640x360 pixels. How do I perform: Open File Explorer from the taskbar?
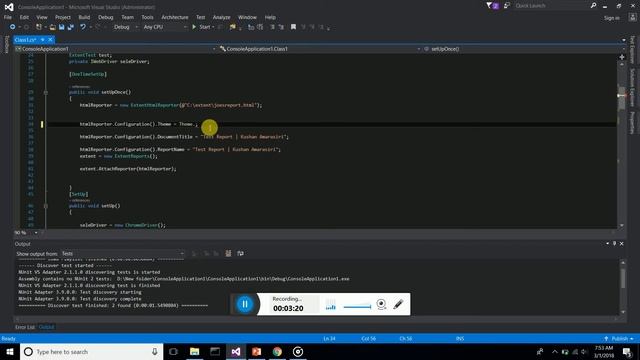click(x=194, y=351)
